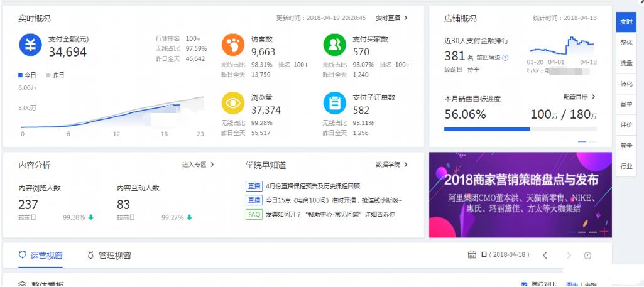Toggle the 同行对比 checkbox
644x287 pixels.
tap(524, 284)
